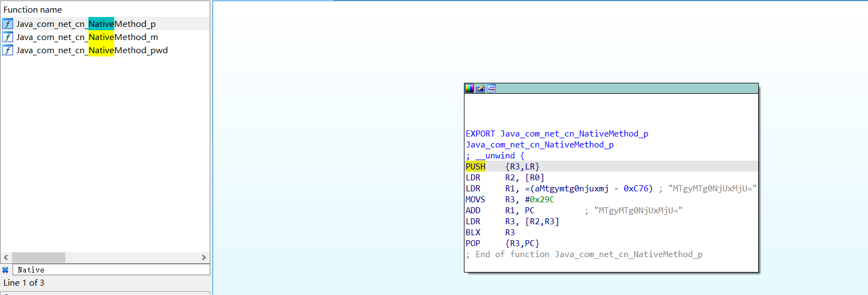868x295 pixels.
Task: Select Java_com_net_cn_NativeMethod_pwd function entry
Action: (x=92, y=50)
